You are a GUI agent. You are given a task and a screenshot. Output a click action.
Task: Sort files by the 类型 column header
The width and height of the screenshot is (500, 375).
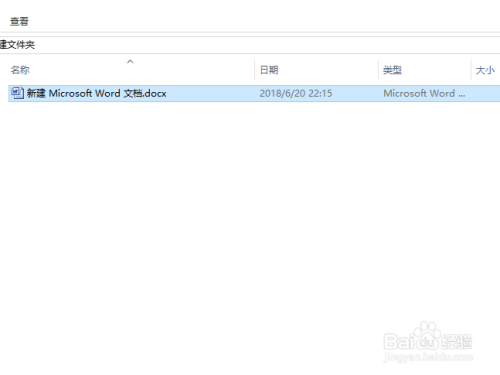point(392,70)
